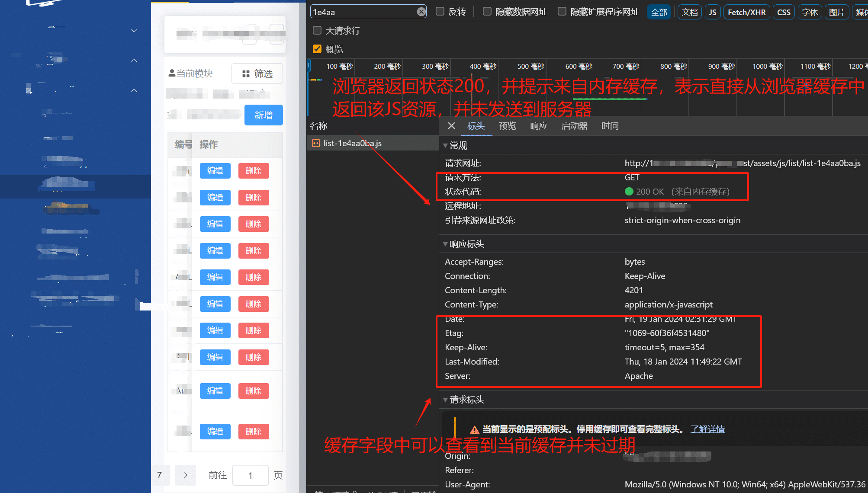Click the JS file icon beside list-1e4aa0ba.js

[x=316, y=143]
